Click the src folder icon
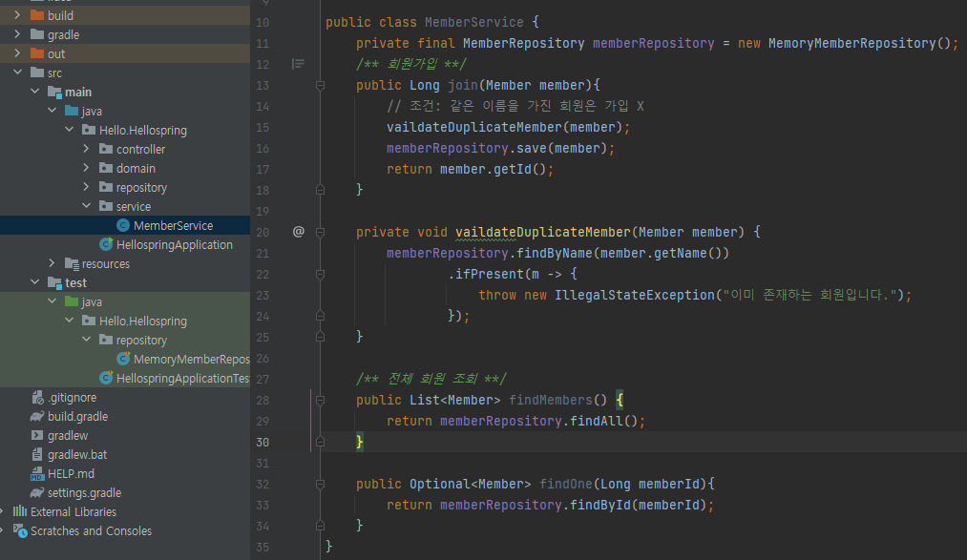This screenshot has height=560, width=967. (37, 73)
